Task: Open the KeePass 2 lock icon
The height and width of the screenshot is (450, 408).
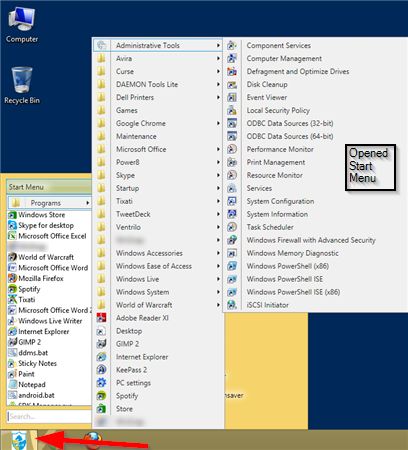Action: (101, 369)
